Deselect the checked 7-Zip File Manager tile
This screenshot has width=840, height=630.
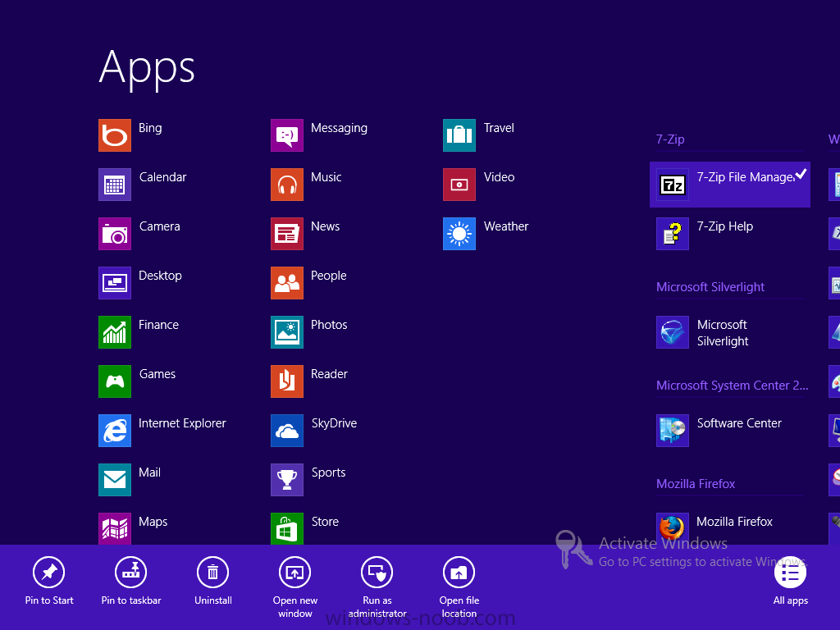[x=729, y=185]
